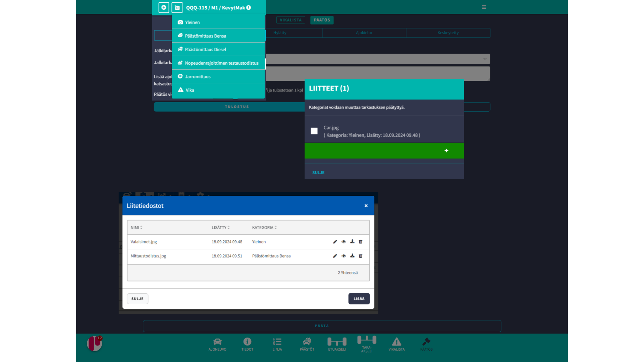Select the Hylätty decision option
The image size is (644, 362).
tap(280, 33)
